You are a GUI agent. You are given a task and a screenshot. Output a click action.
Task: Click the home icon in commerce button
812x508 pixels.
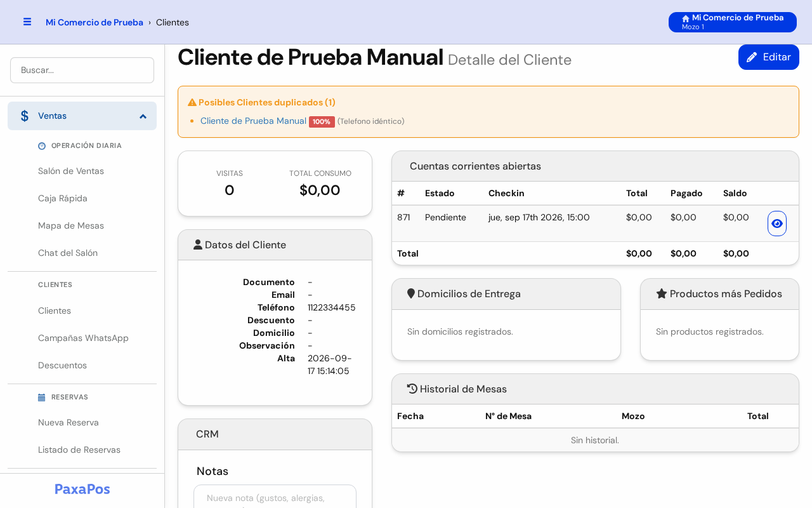686,18
